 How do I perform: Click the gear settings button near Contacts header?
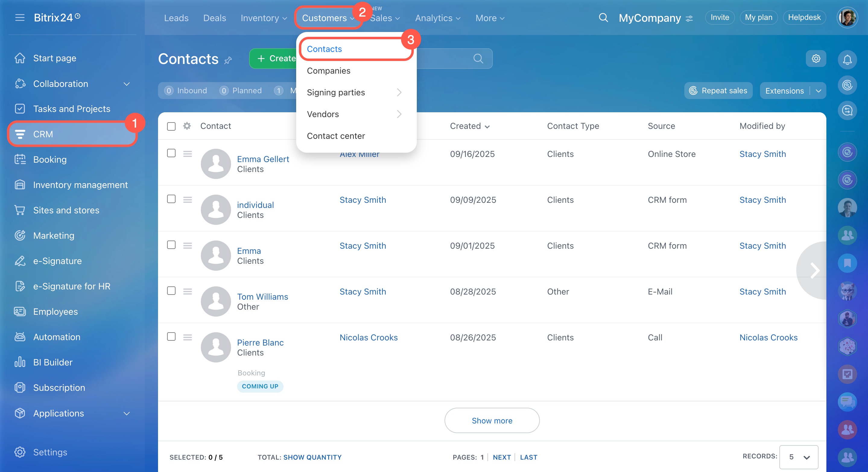pyautogui.click(x=816, y=59)
